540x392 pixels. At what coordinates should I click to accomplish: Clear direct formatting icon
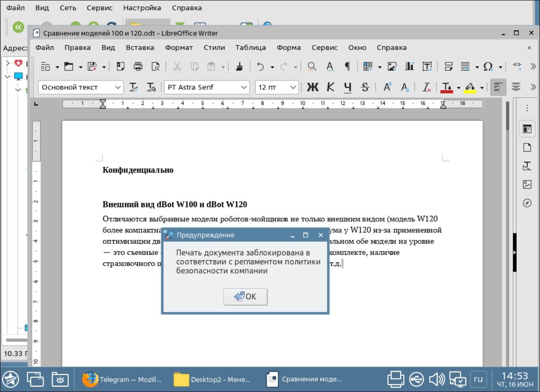click(427, 87)
